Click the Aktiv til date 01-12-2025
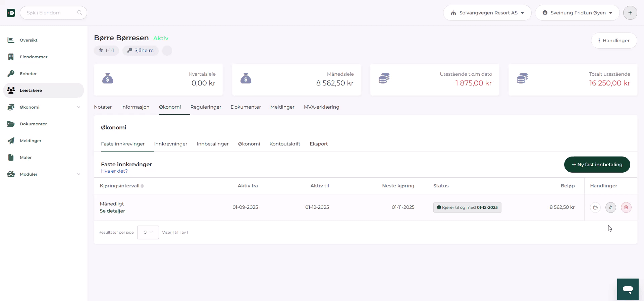 317,207
